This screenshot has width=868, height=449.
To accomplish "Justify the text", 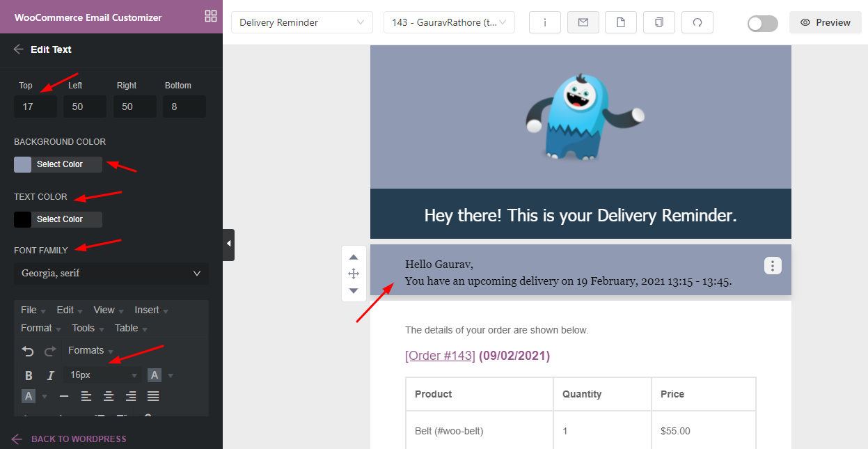I will click(153, 396).
